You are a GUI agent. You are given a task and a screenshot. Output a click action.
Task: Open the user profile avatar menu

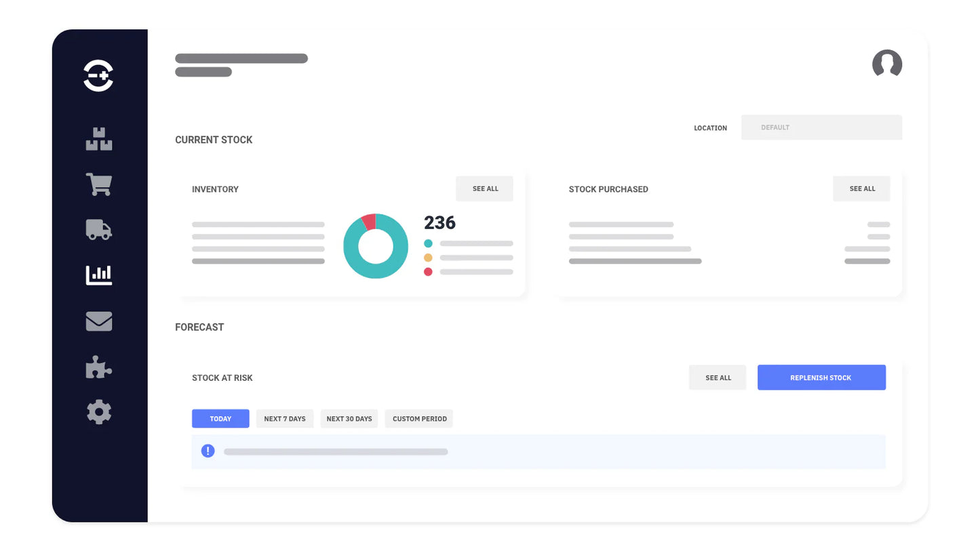tap(886, 64)
